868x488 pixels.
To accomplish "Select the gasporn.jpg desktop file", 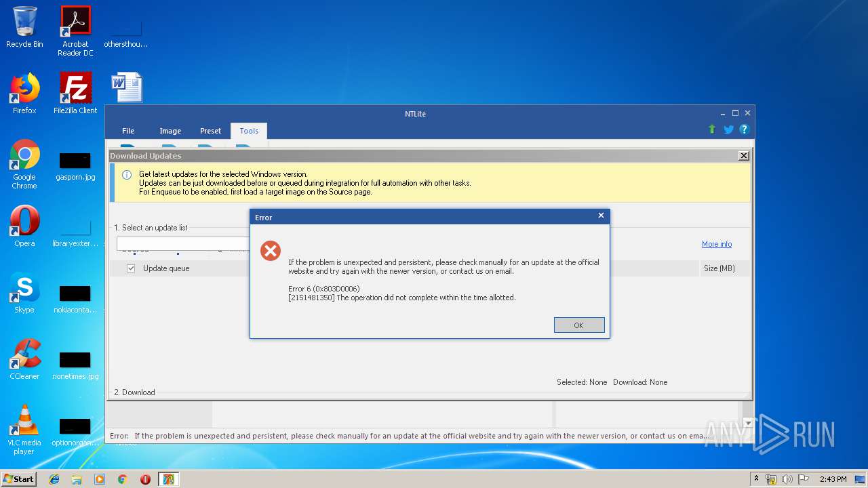I will [75, 166].
